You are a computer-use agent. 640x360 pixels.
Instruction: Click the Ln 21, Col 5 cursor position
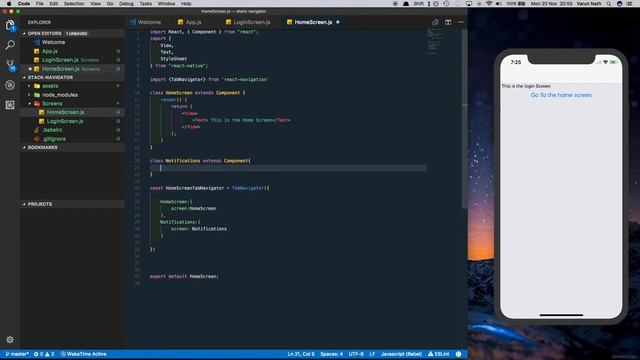point(301,354)
